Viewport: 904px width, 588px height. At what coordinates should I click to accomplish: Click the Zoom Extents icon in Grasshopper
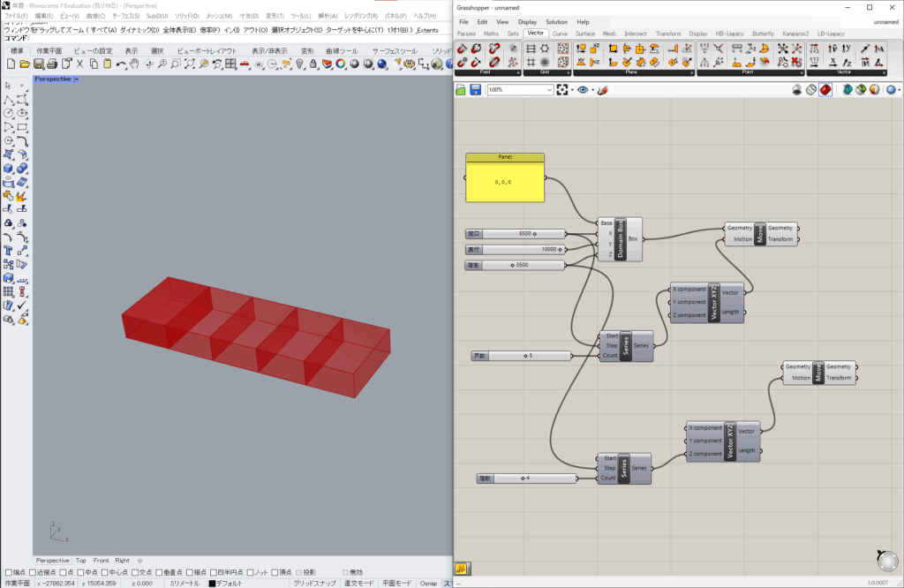coord(563,90)
